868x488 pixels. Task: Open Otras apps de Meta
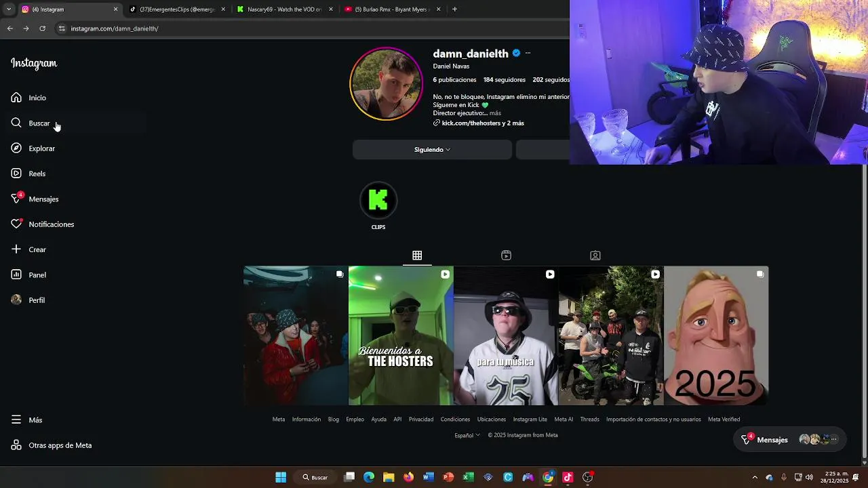(x=51, y=445)
